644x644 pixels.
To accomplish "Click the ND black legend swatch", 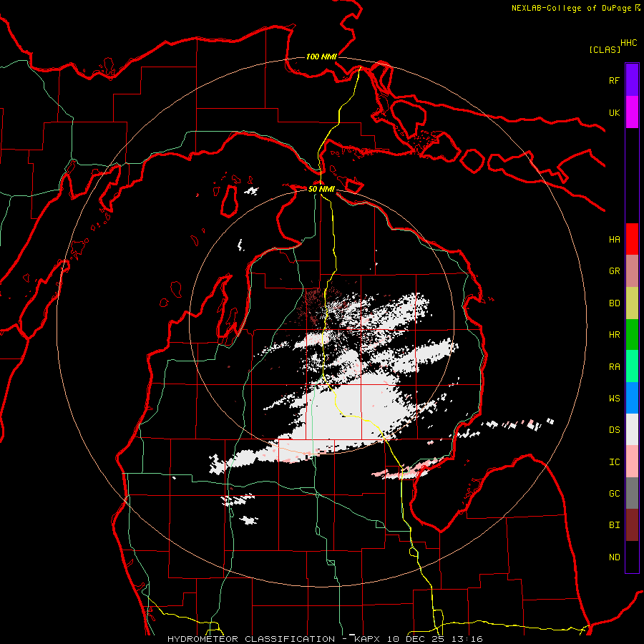I will 632,557.
